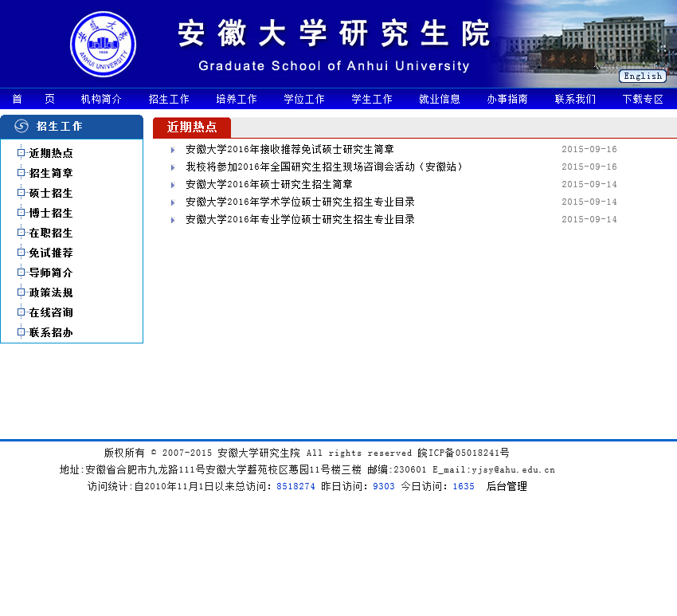The height and width of the screenshot is (616, 677).
Task: Open article 安徽大学2016年接收推荐免试硕士研究生简章
Action: [x=290, y=149]
